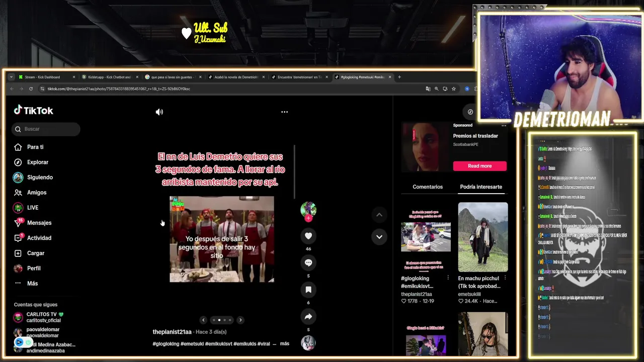Switch to Kicklet.app browser tab
This screenshot has width=644, height=362.
(110, 77)
